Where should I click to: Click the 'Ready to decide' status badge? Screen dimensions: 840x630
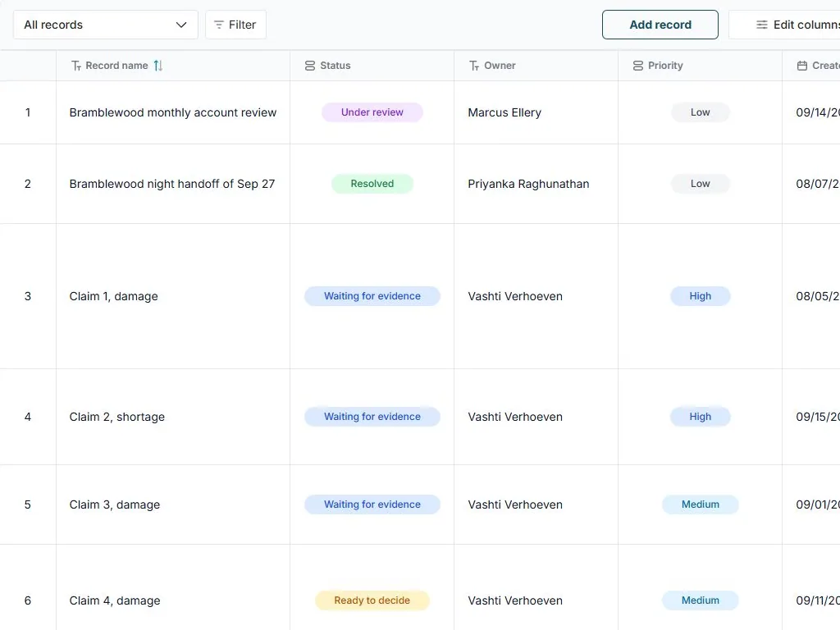(372, 600)
